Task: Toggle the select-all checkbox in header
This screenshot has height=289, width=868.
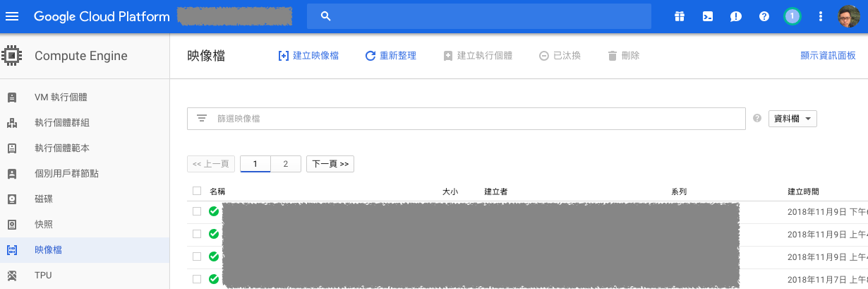Action: (197, 191)
